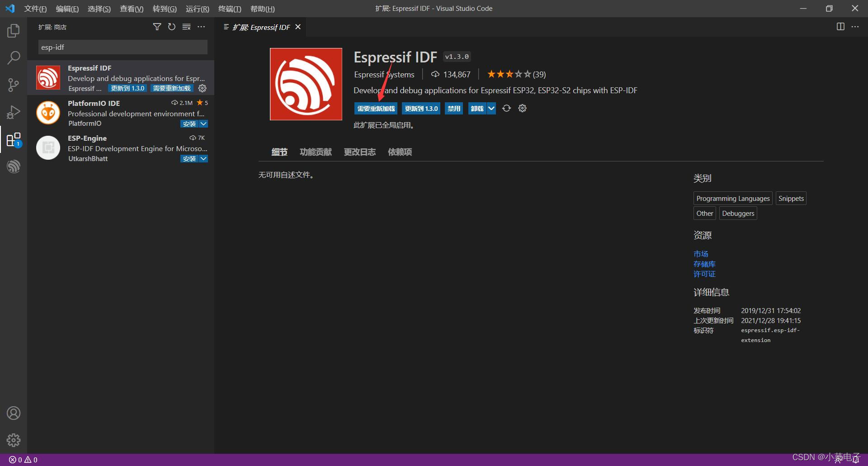Open the Extensions view icon
This screenshot has width=868, height=466.
coord(14,139)
